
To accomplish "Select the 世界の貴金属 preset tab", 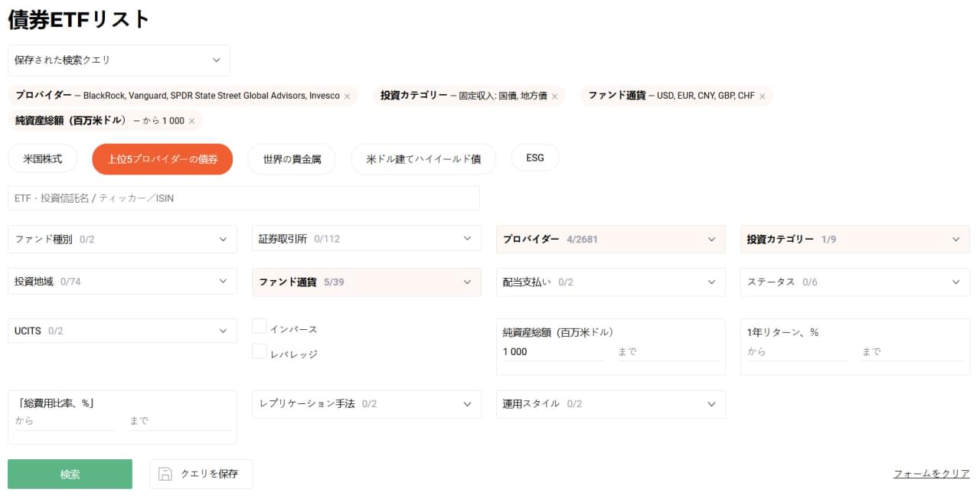I will click(292, 159).
